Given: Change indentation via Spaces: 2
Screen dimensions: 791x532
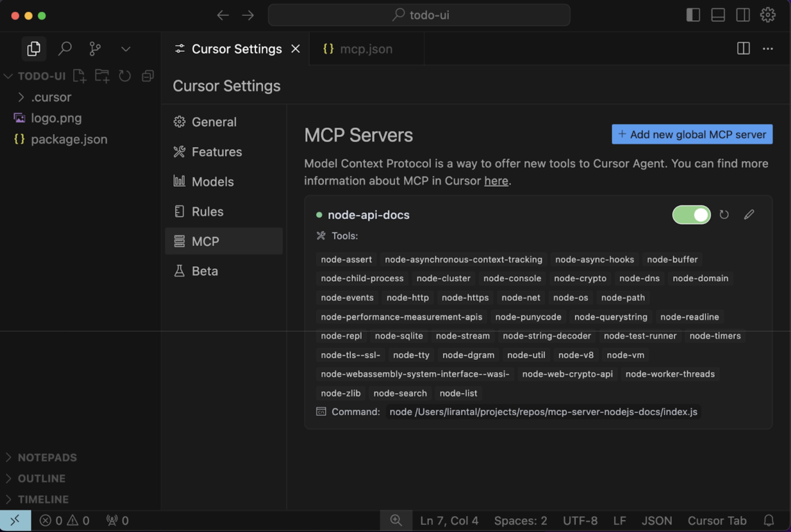Looking at the screenshot, I should (520, 521).
